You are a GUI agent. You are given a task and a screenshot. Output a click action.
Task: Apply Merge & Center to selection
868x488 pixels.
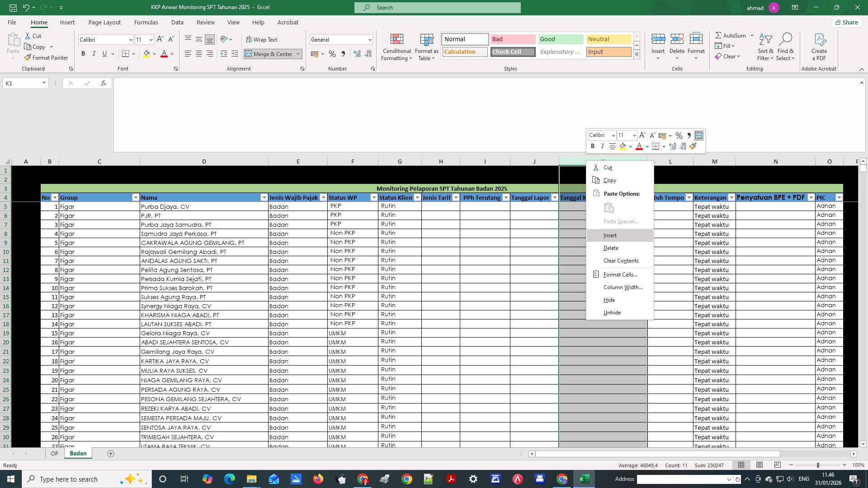pyautogui.click(x=270, y=54)
